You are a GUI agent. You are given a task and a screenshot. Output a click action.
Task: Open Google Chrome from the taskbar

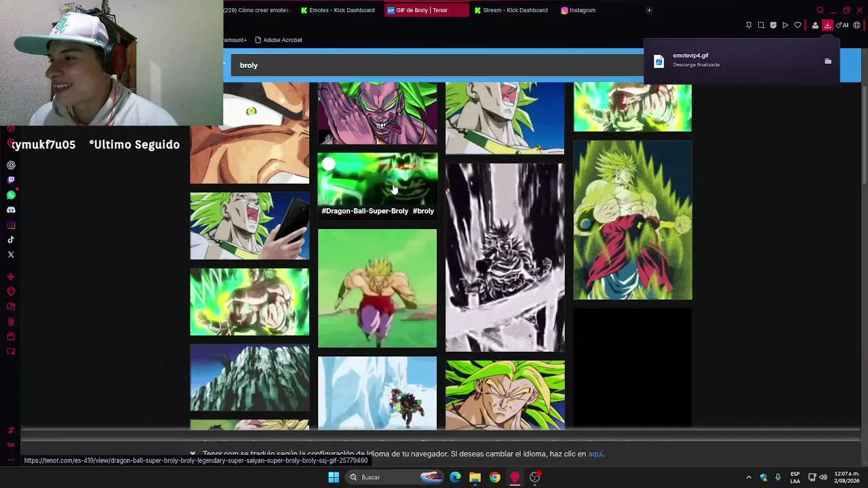(495, 477)
